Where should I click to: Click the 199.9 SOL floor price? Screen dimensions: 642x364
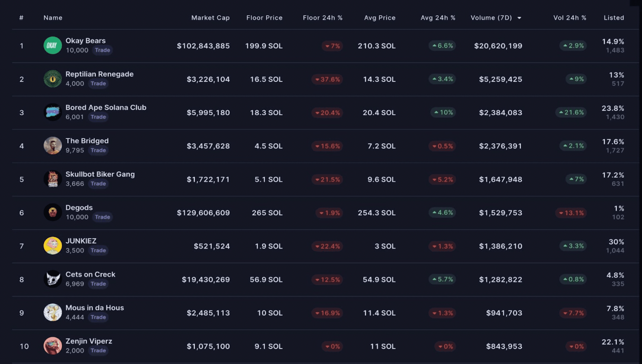(x=264, y=46)
